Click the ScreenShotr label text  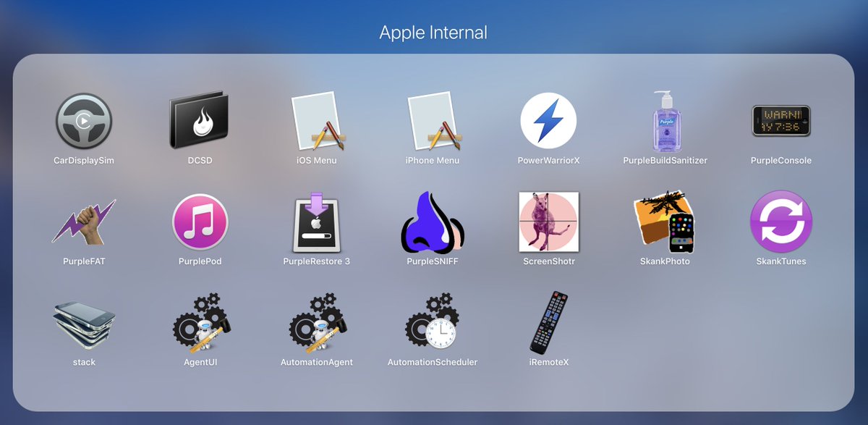click(549, 261)
